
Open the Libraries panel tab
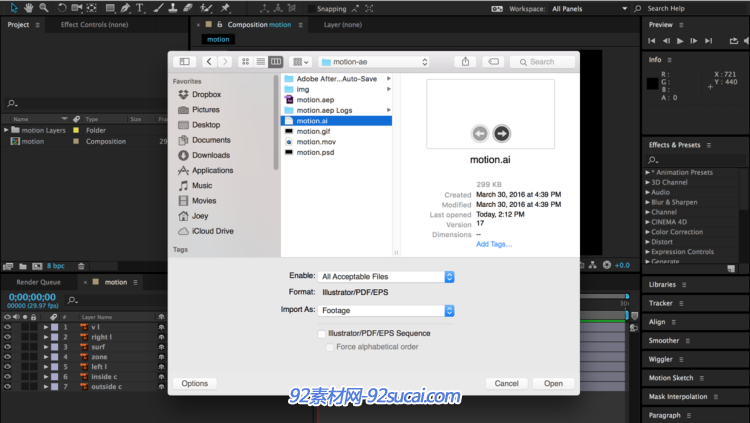[x=662, y=284]
